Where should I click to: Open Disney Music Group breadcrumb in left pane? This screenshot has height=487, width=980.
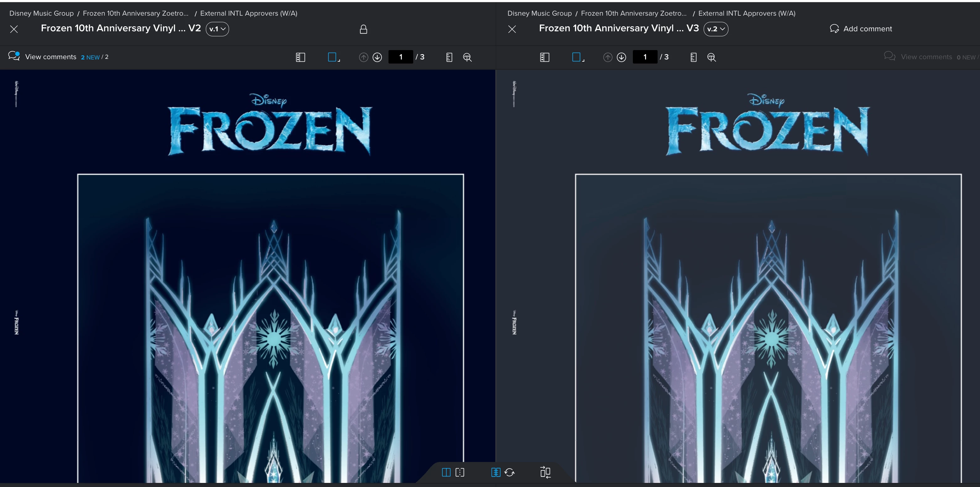point(41,13)
